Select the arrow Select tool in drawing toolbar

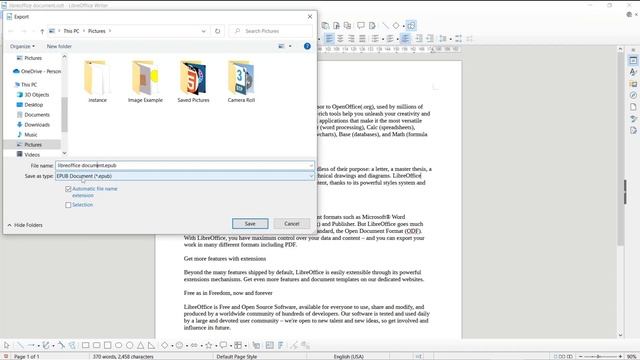click(x=7, y=345)
